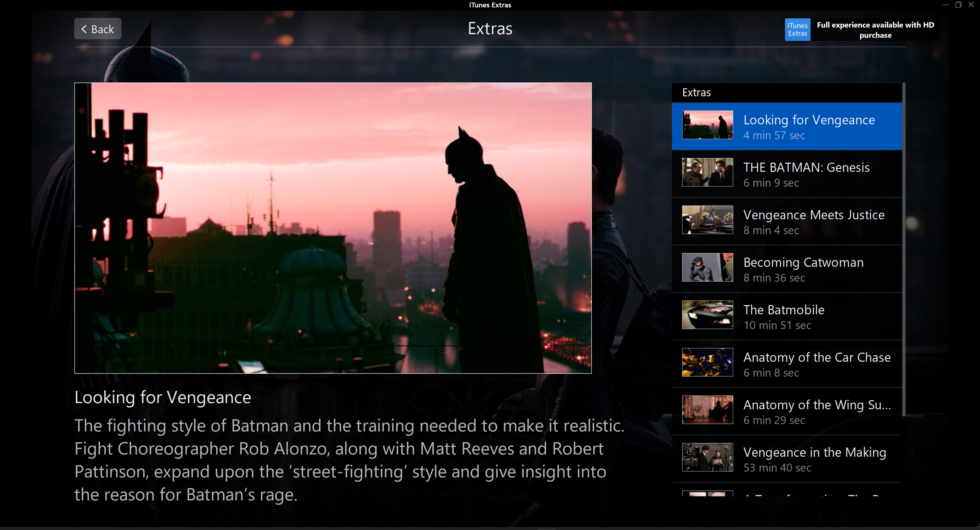
Task: Minimize the iTunes Extras window
Action: pyautogui.click(x=946, y=5)
